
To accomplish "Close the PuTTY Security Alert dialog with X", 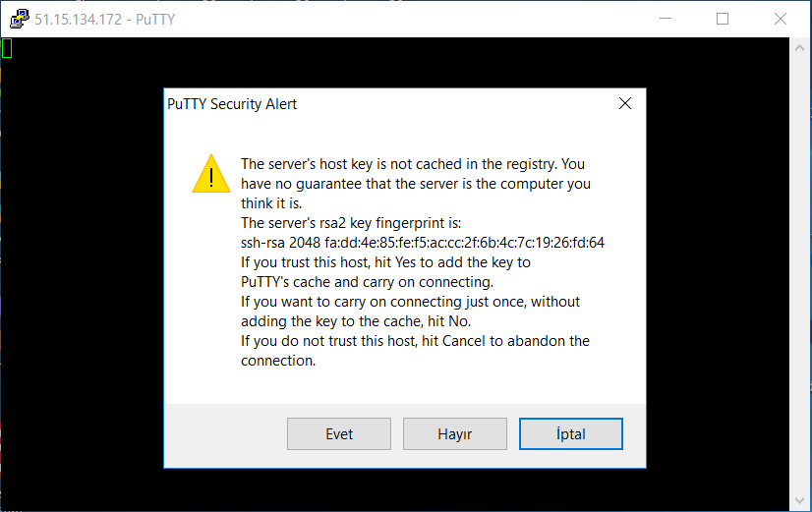I will (x=625, y=103).
